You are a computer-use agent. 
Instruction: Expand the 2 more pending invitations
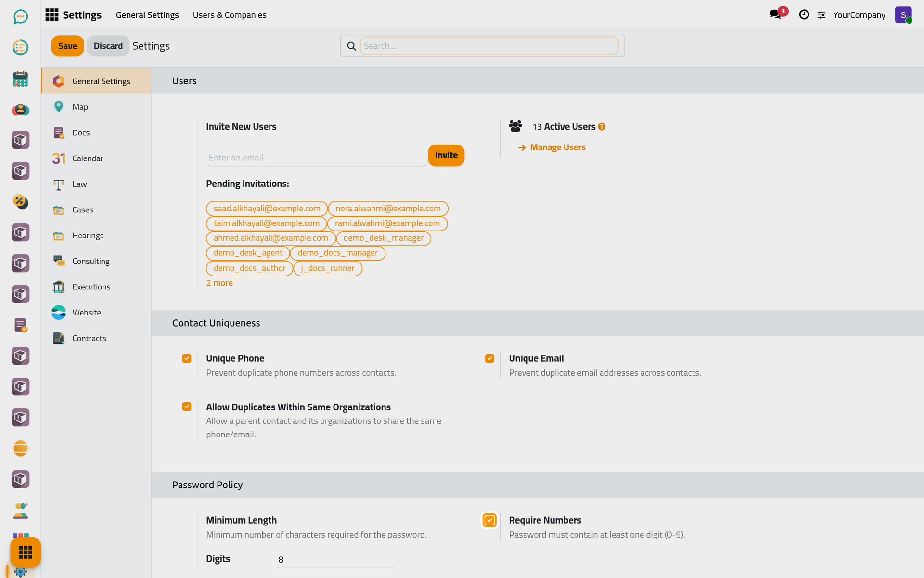[219, 283]
